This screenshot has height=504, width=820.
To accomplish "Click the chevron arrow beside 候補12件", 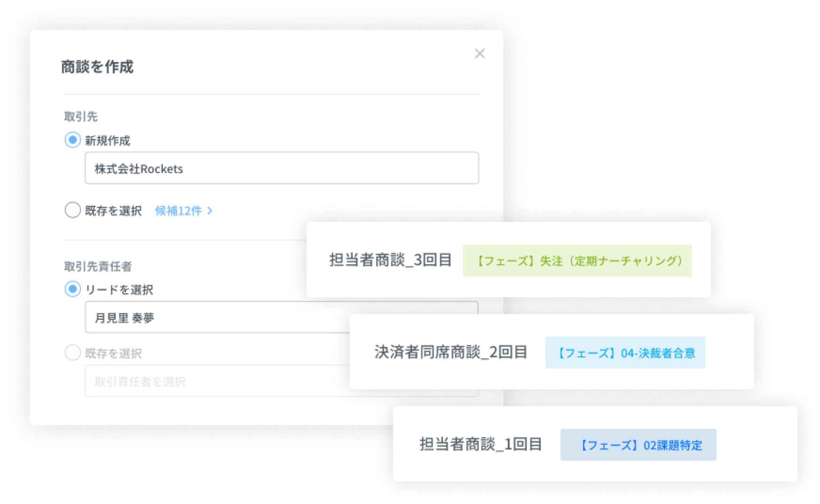I will click(210, 211).
